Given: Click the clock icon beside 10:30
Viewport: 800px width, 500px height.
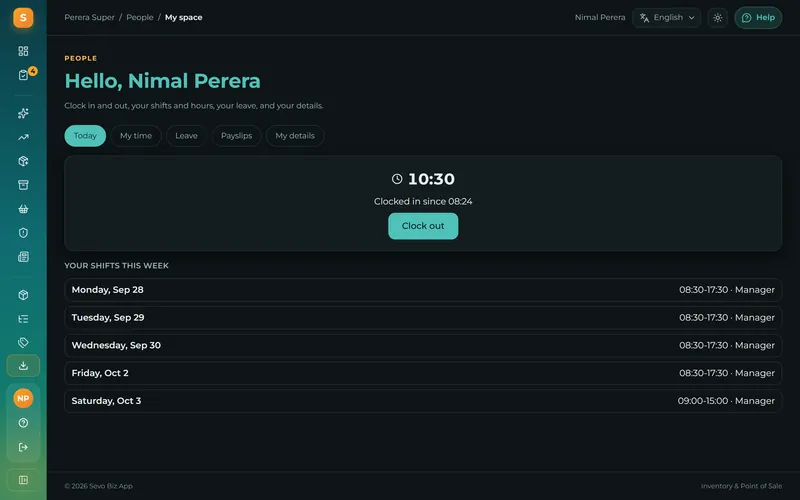Looking at the screenshot, I should pos(397,179).
